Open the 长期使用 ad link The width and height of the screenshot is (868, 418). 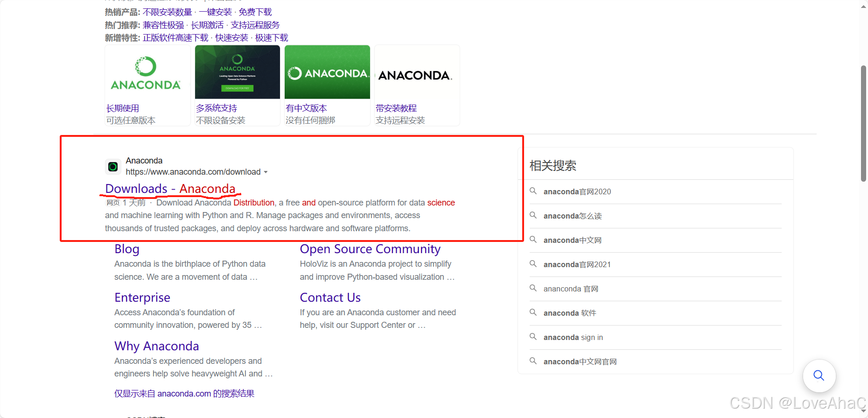coord(123,108)
